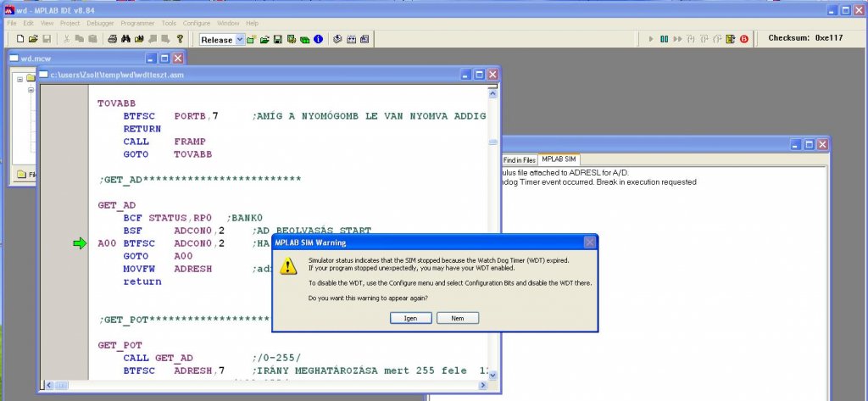Select the MPLAB SIM output tab
Viewport: 868px width, 401px height.
[x=559, y=159]
